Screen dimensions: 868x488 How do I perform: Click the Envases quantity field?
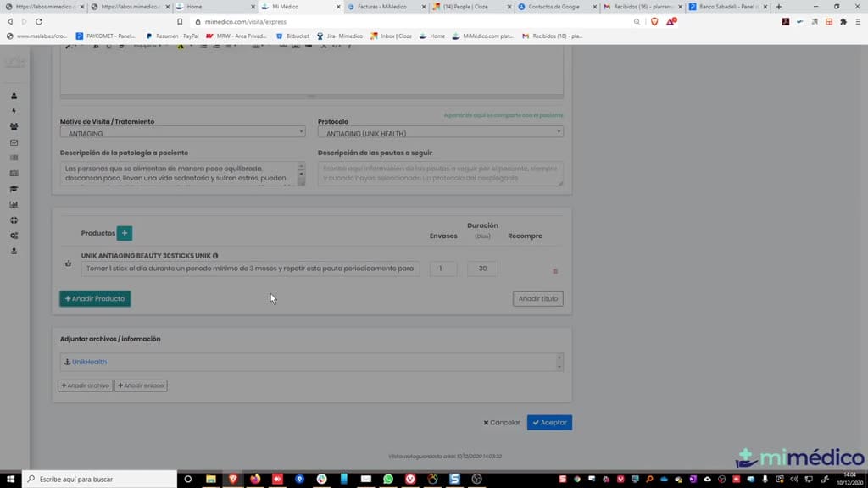[442, 269]
